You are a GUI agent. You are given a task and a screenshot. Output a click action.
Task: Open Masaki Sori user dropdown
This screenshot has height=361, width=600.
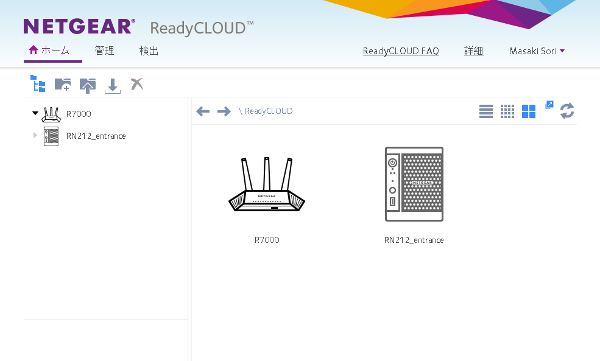click(537, 51)
